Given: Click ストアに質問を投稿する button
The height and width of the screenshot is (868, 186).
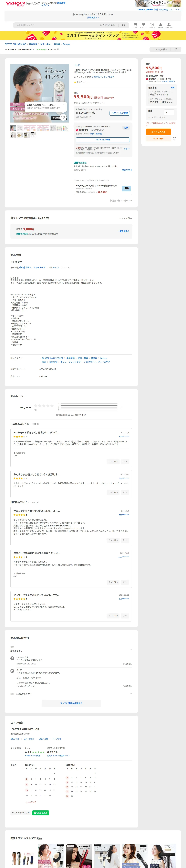Looking at the screenshot, I should (x=71, y=703).
